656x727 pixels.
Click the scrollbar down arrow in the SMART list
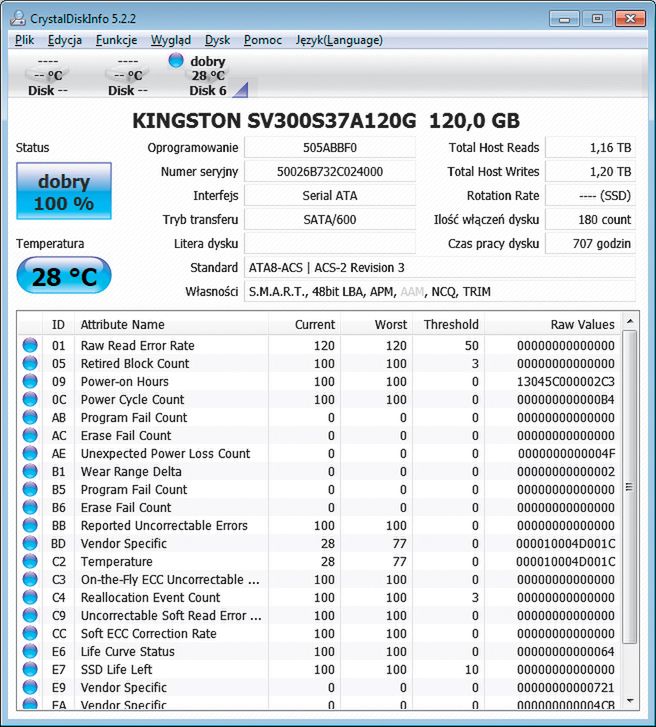coord(630,701)
